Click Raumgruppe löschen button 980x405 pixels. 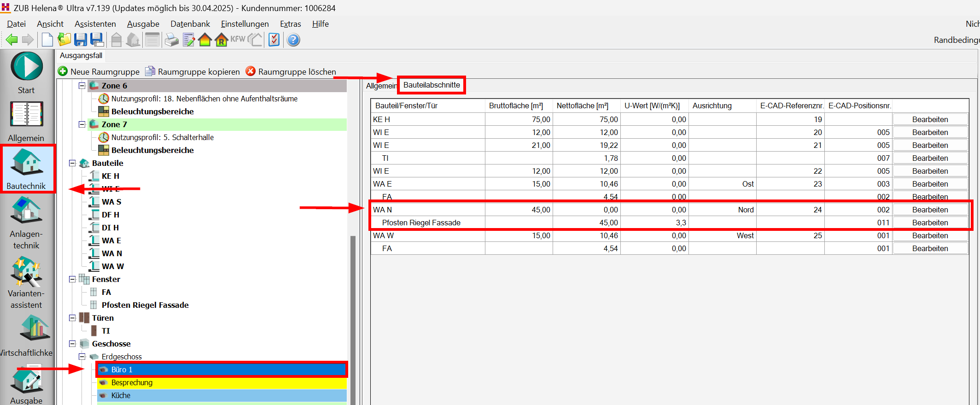coord(291,71)
